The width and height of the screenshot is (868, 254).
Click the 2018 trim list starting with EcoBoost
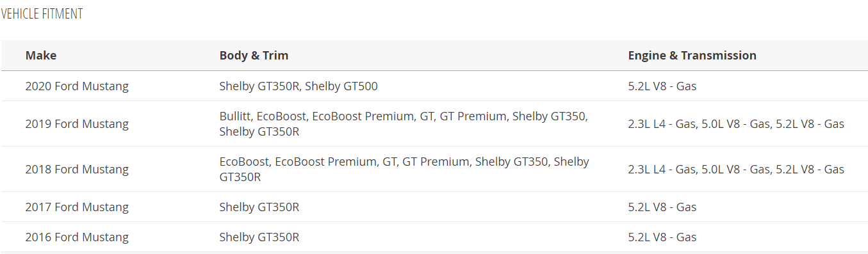404,169
